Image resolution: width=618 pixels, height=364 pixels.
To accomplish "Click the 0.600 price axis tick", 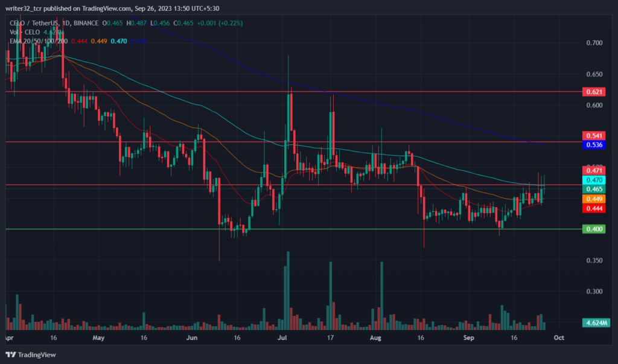I will (594, 105).
